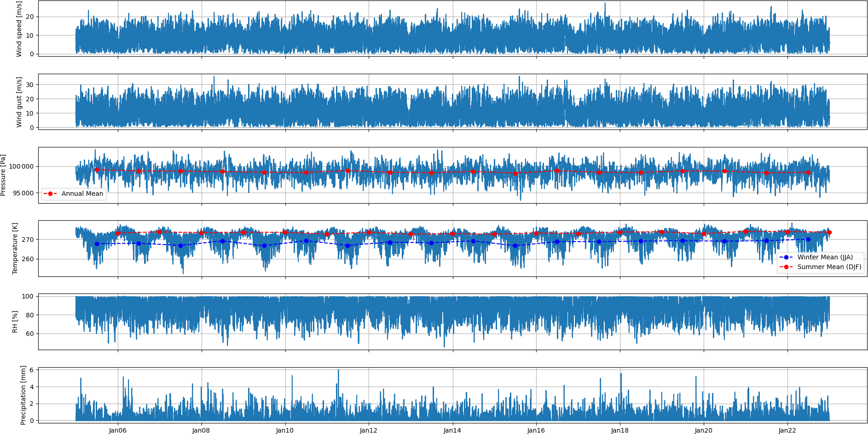Click the Jan06 x-axis tick label
The width and height of the screenshot is (868, 434).
[x=118, y=430]
